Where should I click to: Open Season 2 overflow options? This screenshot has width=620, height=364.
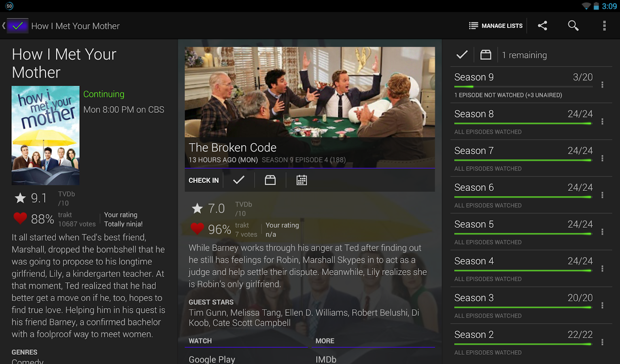[602, 342]
